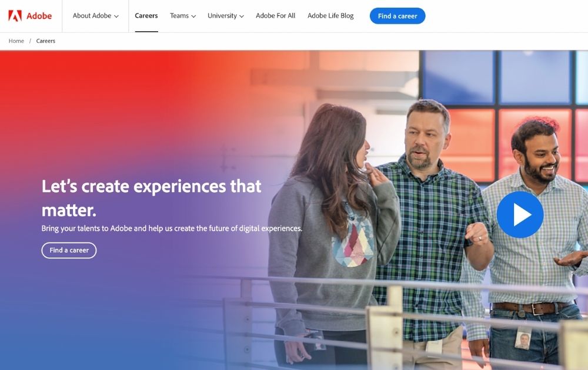Click the Adobe logo icon
Image resolution: width=588 pixels, height=370 pixels.
coord(15,16)
